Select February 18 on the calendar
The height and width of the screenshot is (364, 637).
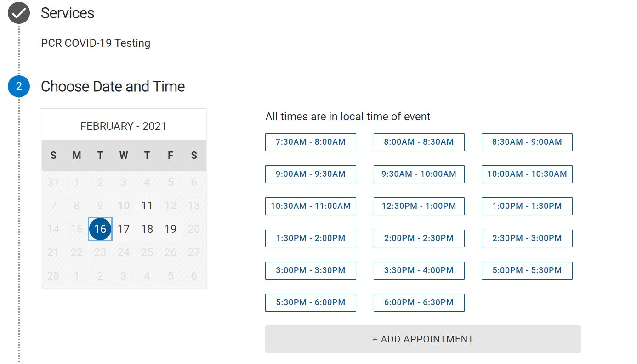tap(147, 229)
